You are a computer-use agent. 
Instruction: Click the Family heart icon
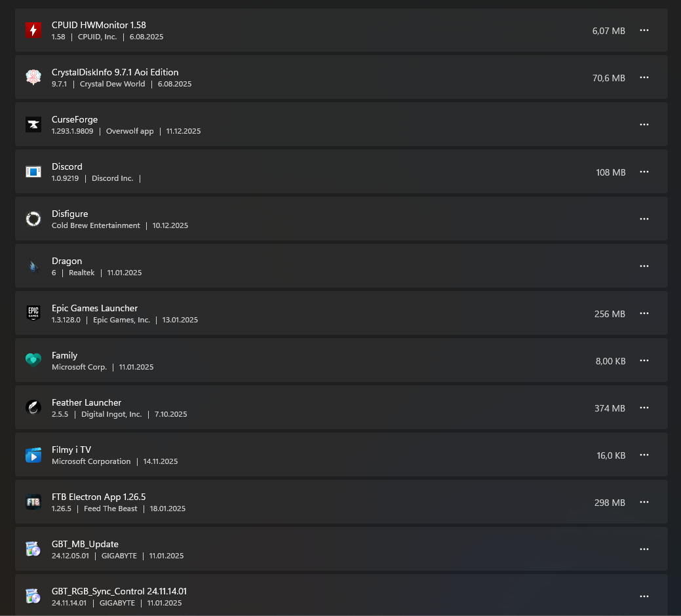[33, 360]
